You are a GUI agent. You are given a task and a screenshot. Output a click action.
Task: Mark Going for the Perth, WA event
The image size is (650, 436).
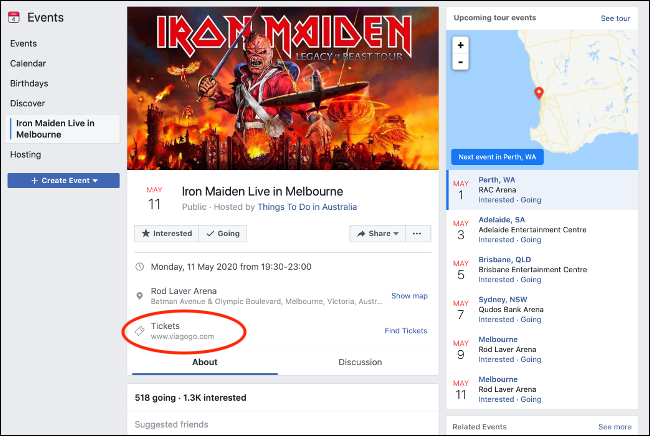tap(530, 200)
